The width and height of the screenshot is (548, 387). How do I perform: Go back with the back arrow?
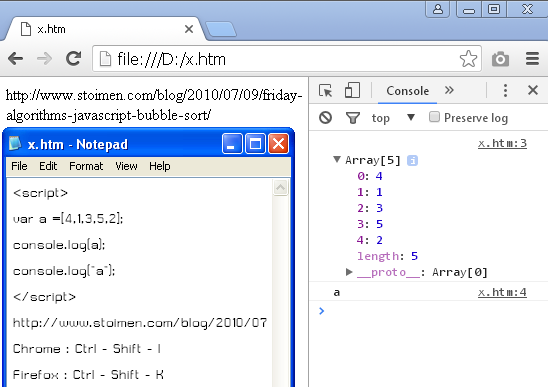click(15, 58)
